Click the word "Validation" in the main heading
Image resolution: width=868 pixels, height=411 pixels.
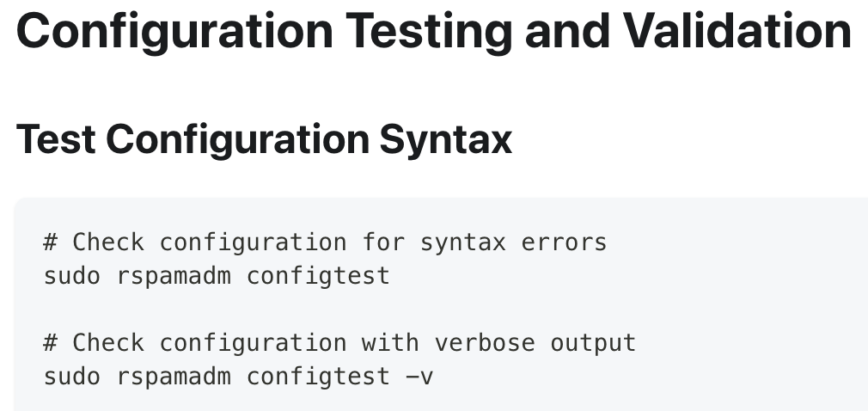tap(737, 31)
